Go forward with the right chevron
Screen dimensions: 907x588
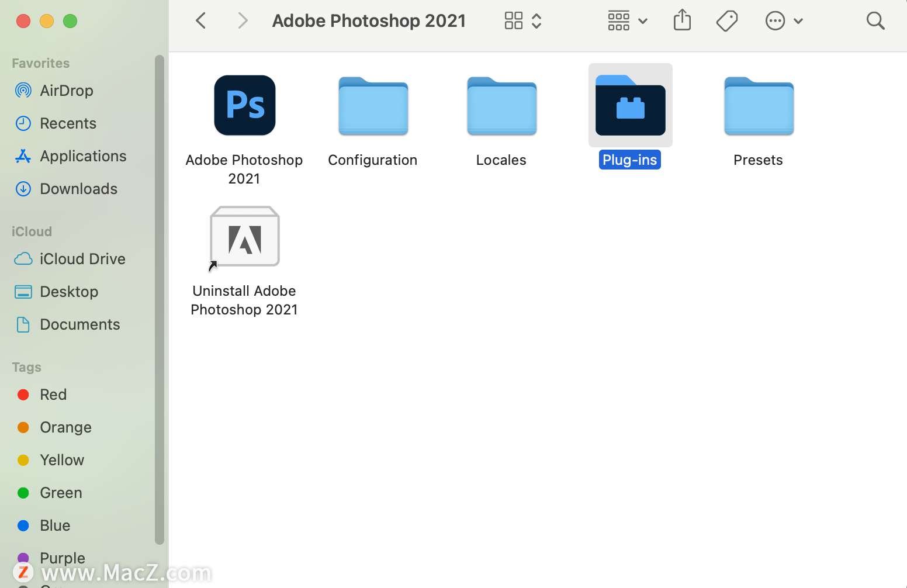pyautogui.click(x=243, y=21)
